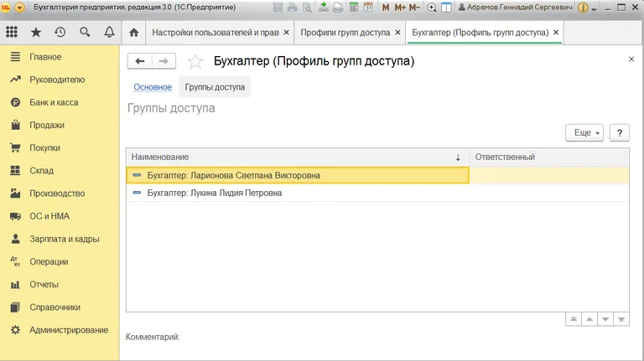Click the Основное link
644x361 pixels.
(153, 87)
